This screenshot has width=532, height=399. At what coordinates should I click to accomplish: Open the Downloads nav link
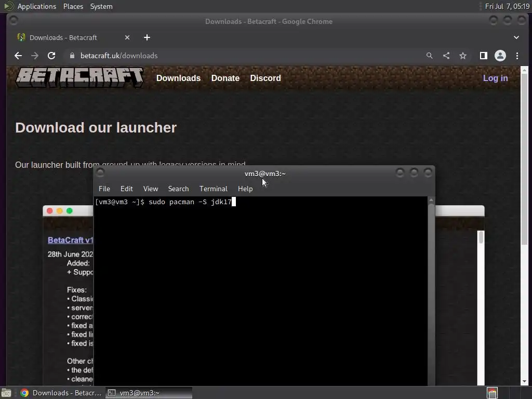pos(179,78)
